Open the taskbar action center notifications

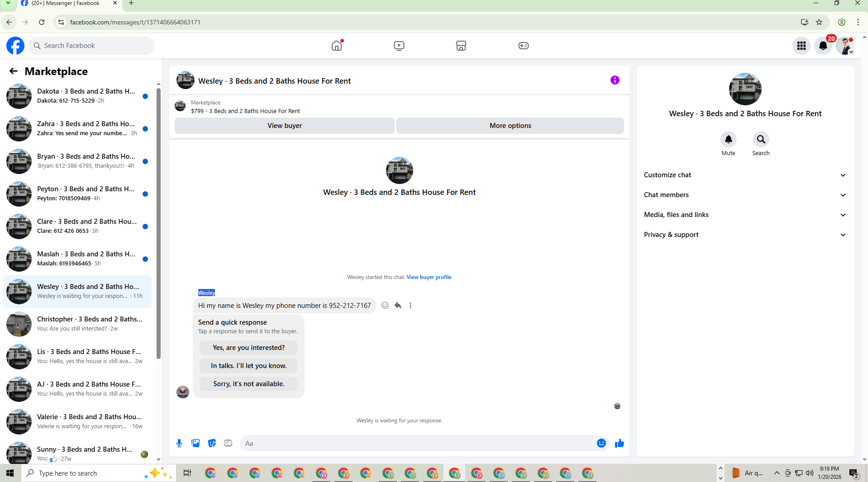[854, 473]
